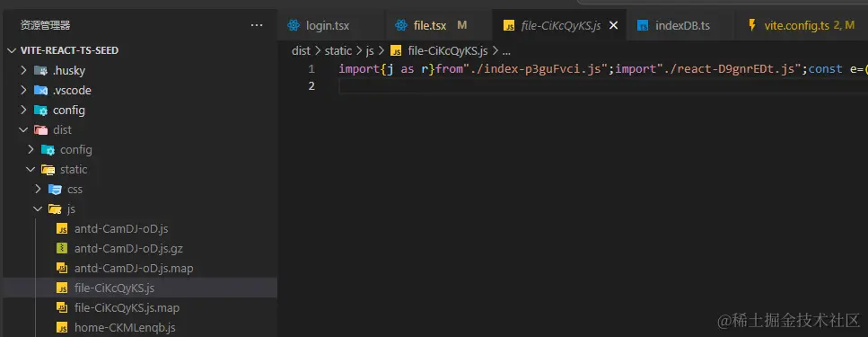Click the dist config folder gear icon

[48, 150]
